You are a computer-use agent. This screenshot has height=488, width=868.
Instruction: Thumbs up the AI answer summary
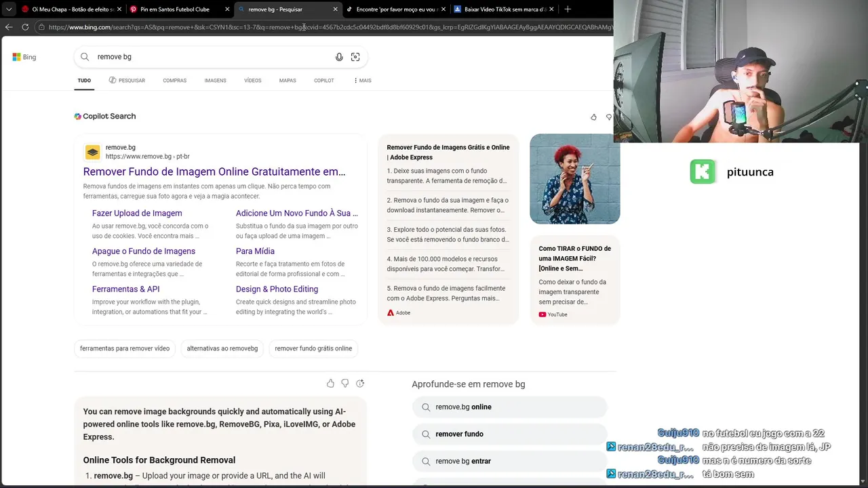pyautogui.click(x=330, y=384)
